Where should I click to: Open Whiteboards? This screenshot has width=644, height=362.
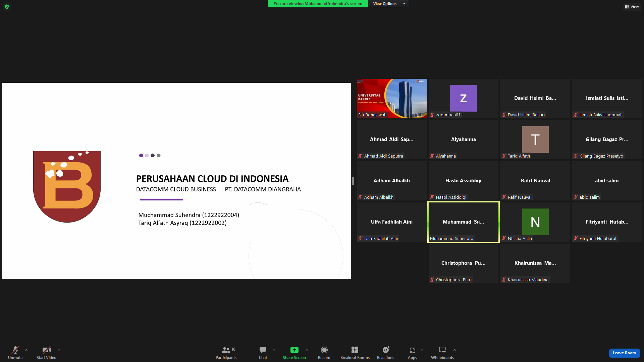442,353
